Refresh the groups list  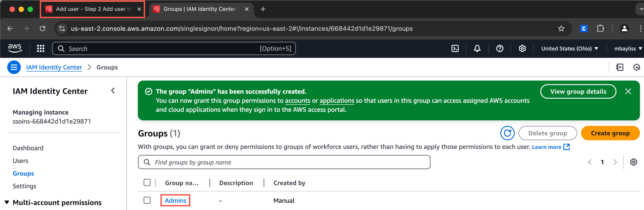[507, 133]
